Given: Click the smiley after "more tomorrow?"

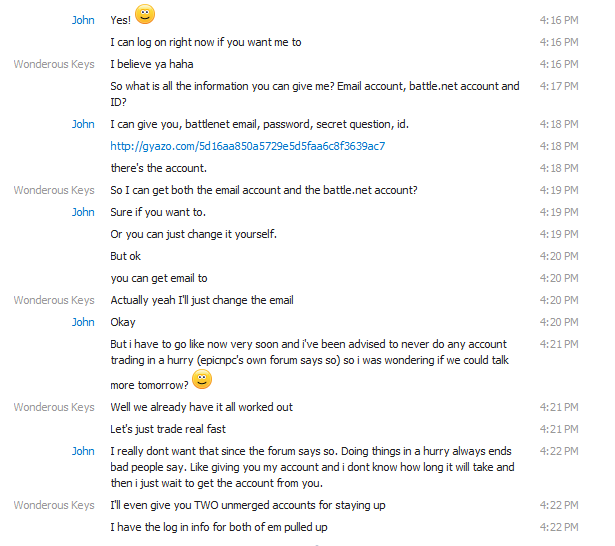Looking at the screenshot, I should click(x=202, y=379).
